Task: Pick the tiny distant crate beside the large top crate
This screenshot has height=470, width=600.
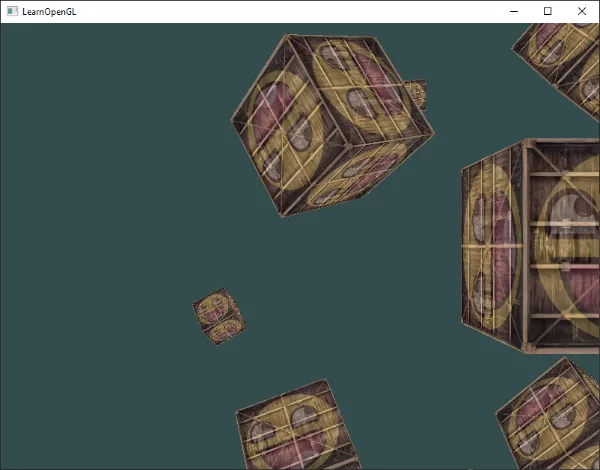Action: pos(415,94)
